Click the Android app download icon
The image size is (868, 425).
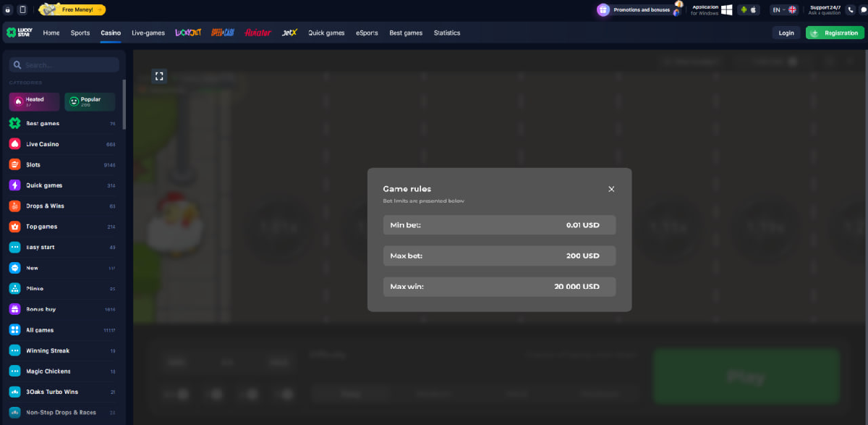coord(743,10)
